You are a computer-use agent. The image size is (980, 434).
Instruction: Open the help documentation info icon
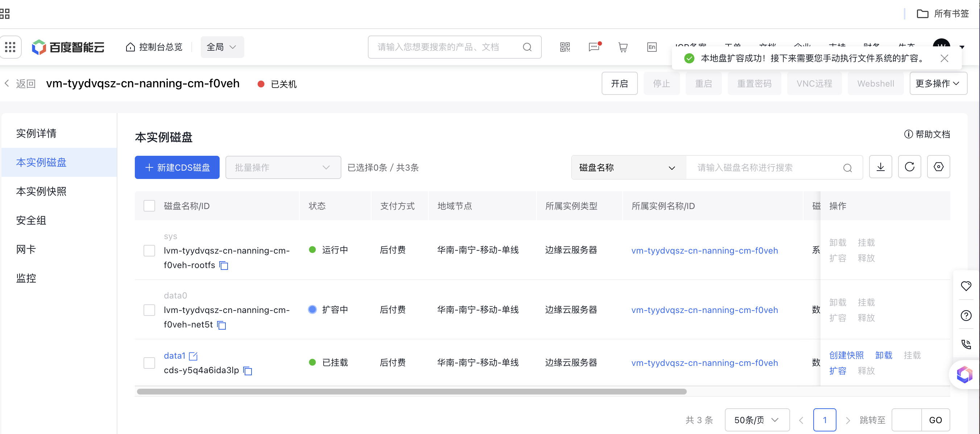tap(908, 134)
